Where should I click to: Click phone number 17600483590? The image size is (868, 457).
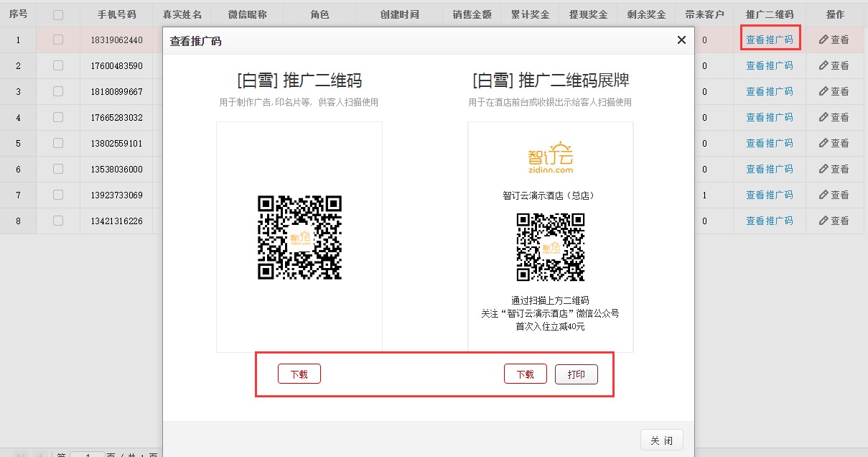(x=116, y=66)
